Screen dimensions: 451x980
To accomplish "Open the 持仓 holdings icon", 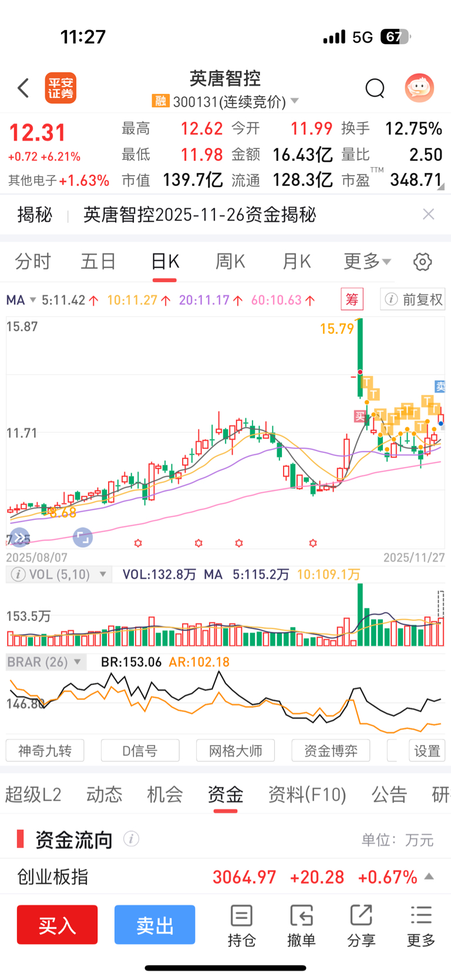I will pos(241,925).
